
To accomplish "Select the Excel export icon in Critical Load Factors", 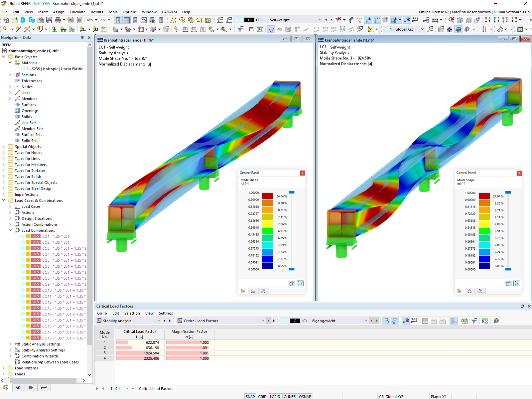I will (x=464, y=321).
